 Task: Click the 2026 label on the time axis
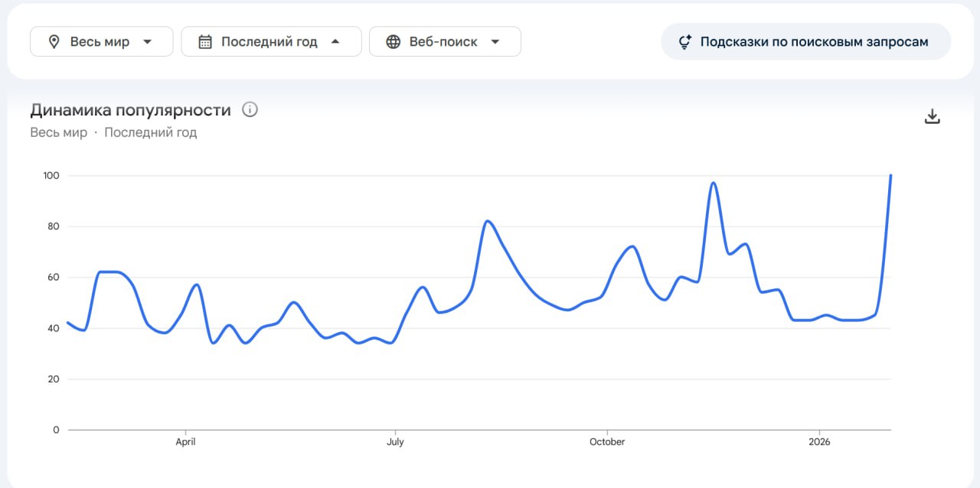pos(819,442)
